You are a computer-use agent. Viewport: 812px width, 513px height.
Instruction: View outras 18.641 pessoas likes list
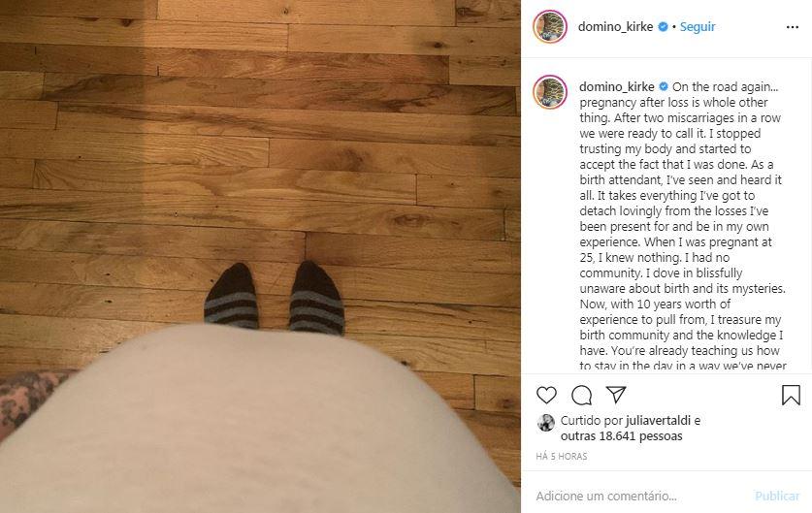point(622,435)
